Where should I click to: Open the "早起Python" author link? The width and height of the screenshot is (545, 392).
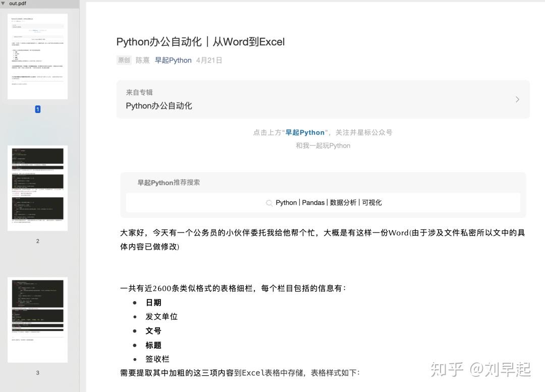(173, 60)
